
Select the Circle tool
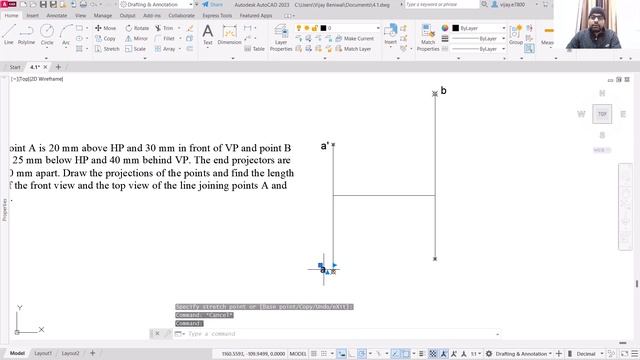click(x=47, y=34)
